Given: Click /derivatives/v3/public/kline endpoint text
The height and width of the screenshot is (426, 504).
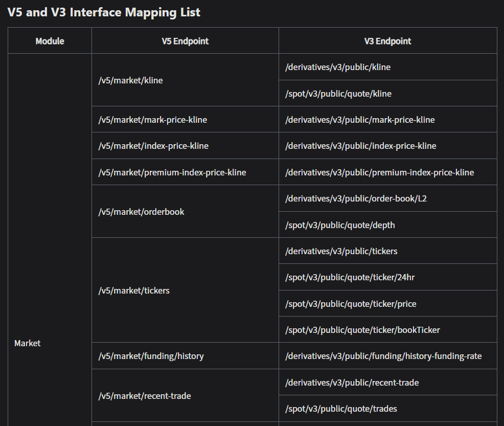Looking at the screenshot, I should tap(337, 67).
